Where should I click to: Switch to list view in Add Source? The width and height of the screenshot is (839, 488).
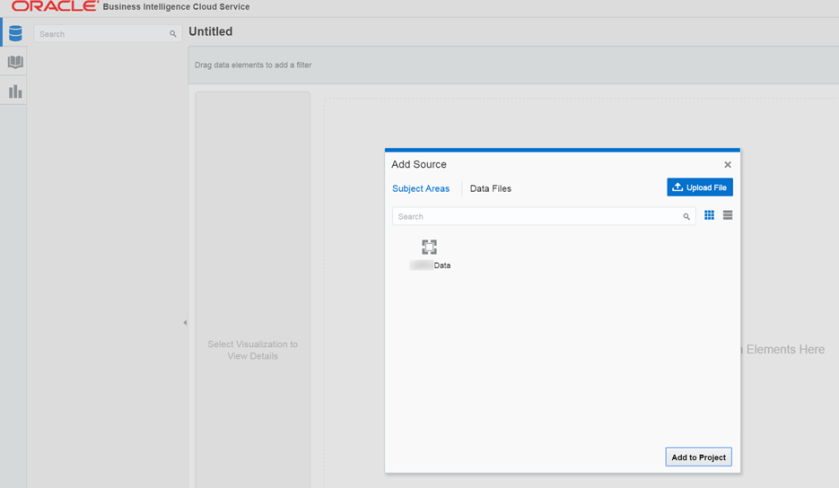(x=727, y=215)
